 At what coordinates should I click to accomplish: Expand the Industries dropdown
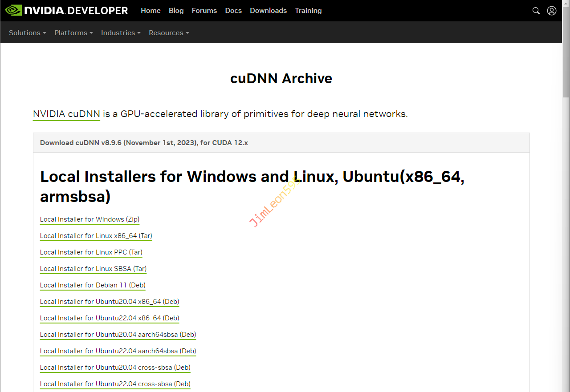pyautogui.click(x=121, y=33)
